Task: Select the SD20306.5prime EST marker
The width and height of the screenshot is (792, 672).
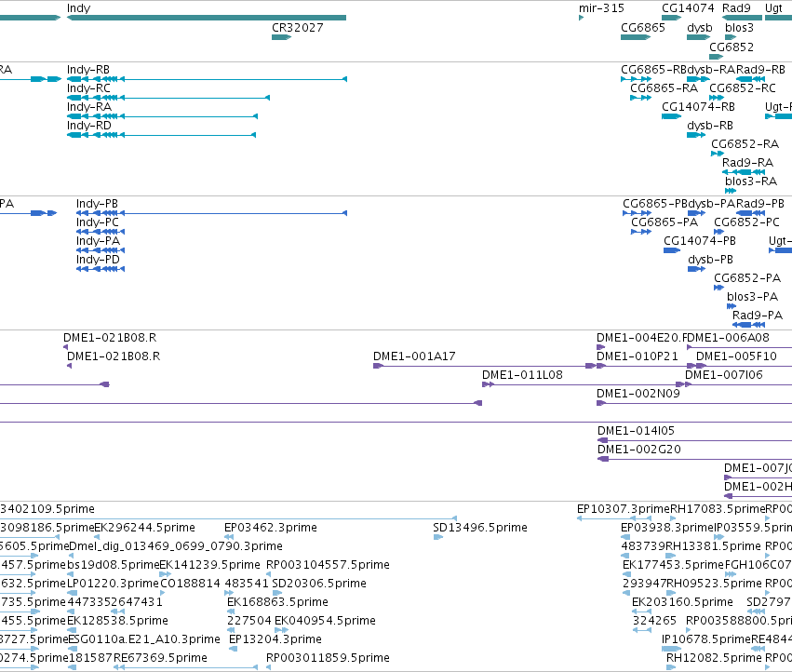Action: coord(276,593)
